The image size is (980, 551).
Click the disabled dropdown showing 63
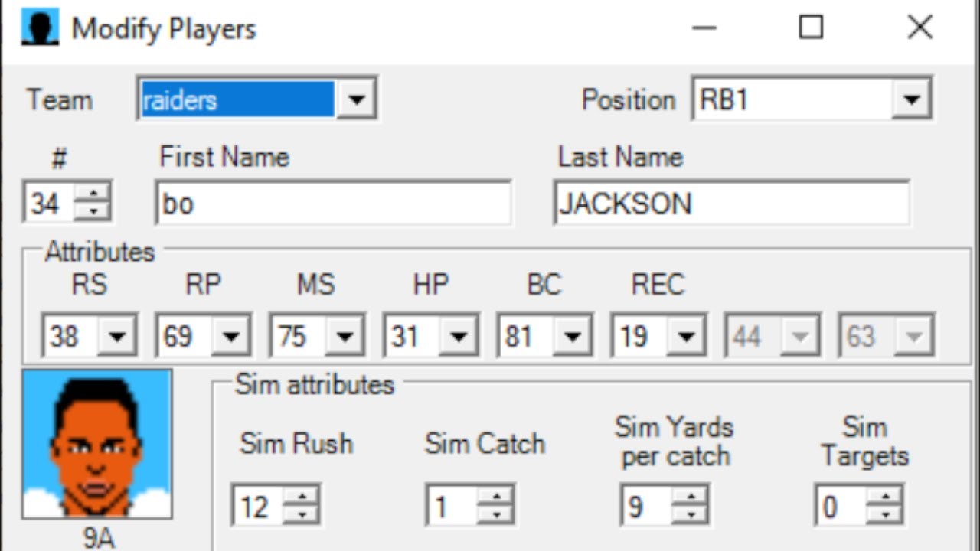coord(886,336)
